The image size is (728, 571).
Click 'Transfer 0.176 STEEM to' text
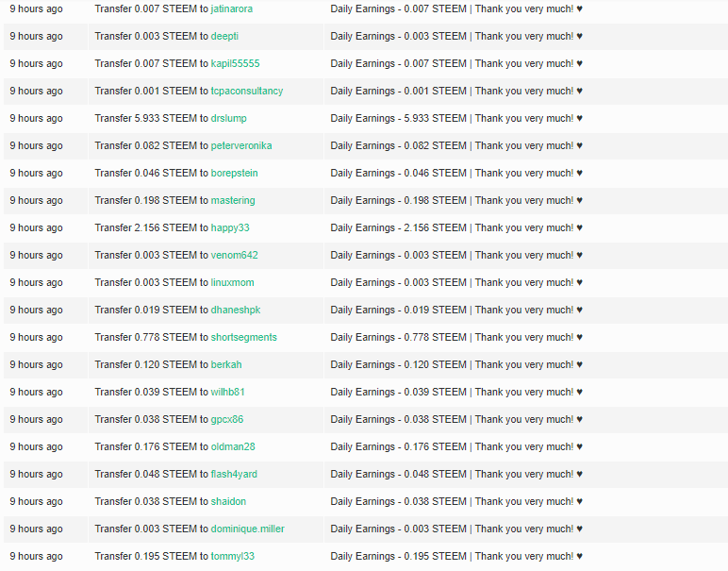click(152, 447)
